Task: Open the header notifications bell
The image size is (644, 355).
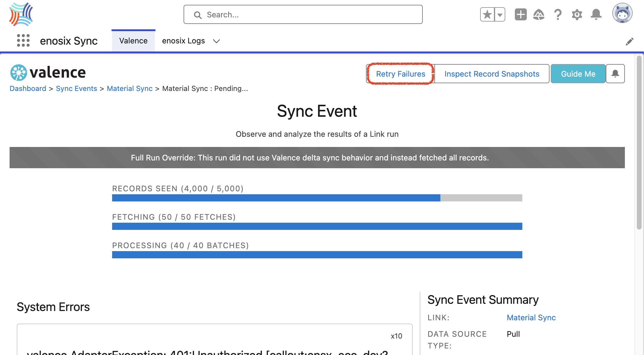Action: 596,14
